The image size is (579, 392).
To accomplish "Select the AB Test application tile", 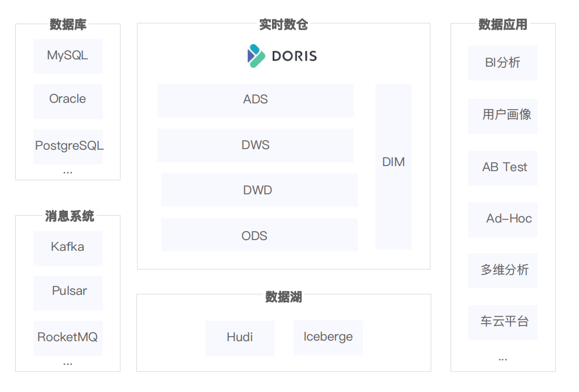I will 502,168.
